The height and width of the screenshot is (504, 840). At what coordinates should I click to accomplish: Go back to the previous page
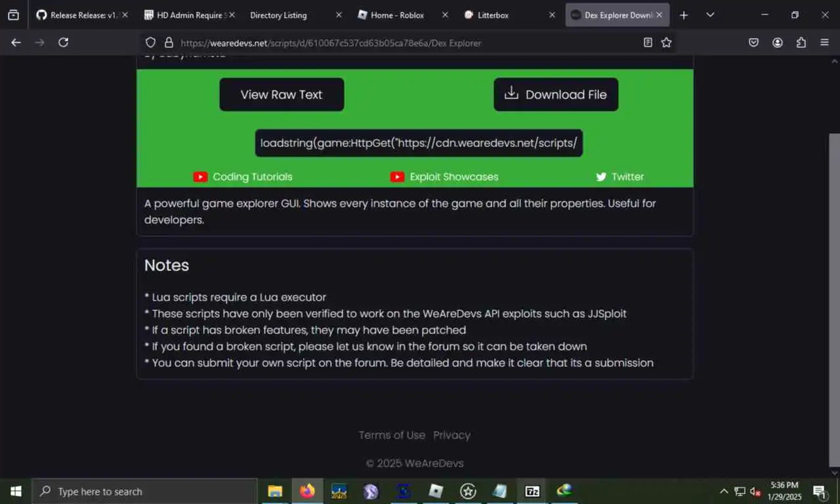point(16,43)
